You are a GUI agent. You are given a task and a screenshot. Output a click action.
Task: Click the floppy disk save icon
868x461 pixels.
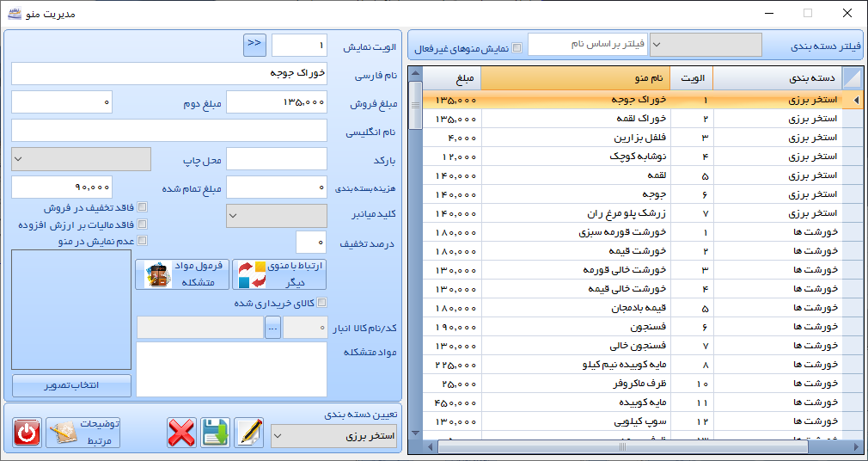(215, 433)
